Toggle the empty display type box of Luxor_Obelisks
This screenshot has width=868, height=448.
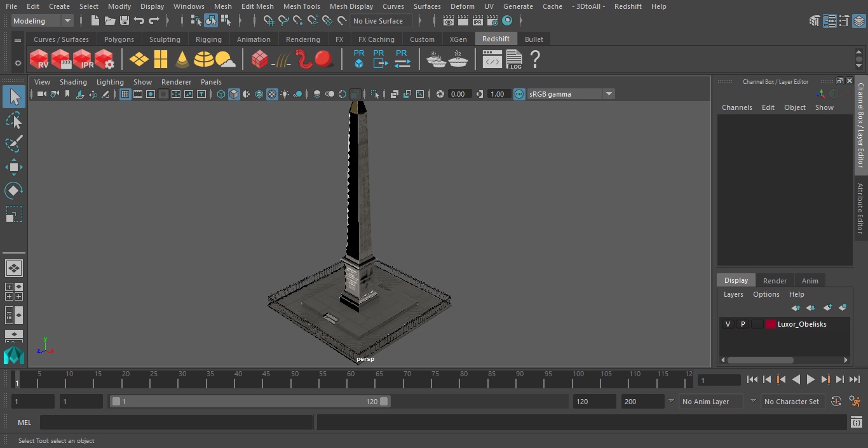757,324
